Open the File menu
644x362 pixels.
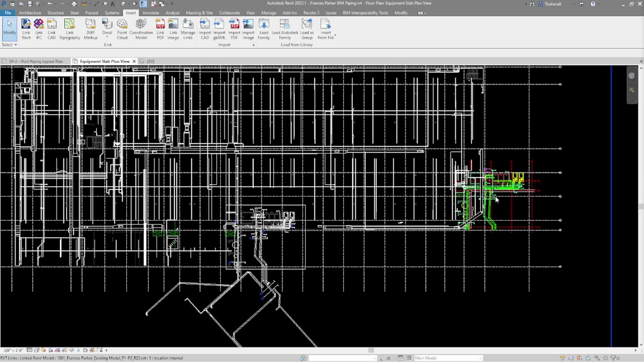pos(8,13)
